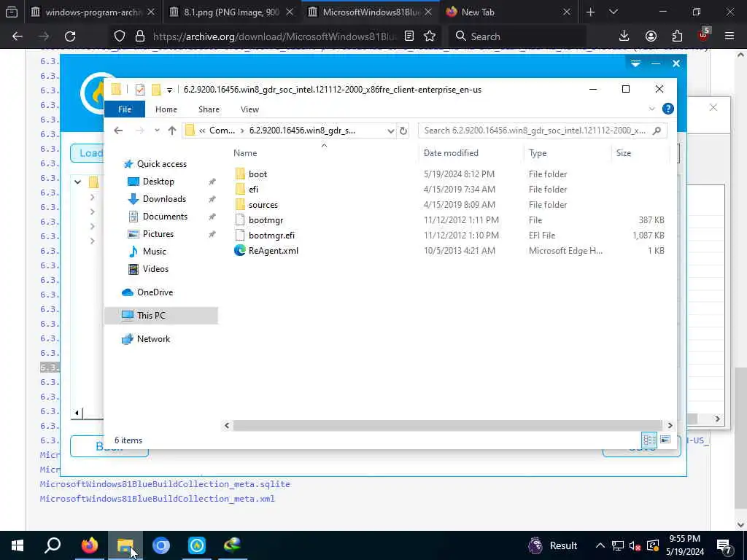Select OneDrive in navigation pane
747x560 pixels.
155,292
